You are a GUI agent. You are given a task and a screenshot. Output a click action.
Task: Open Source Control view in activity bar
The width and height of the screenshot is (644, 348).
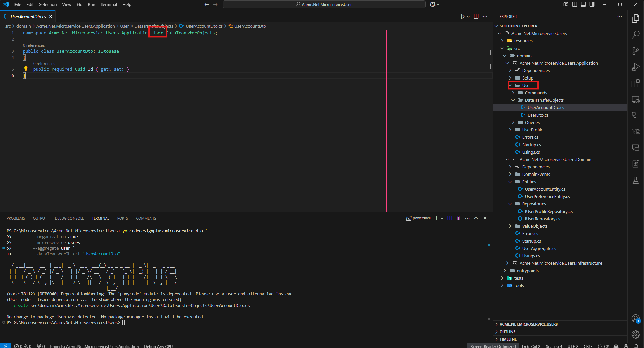click(x=636, y=51)
